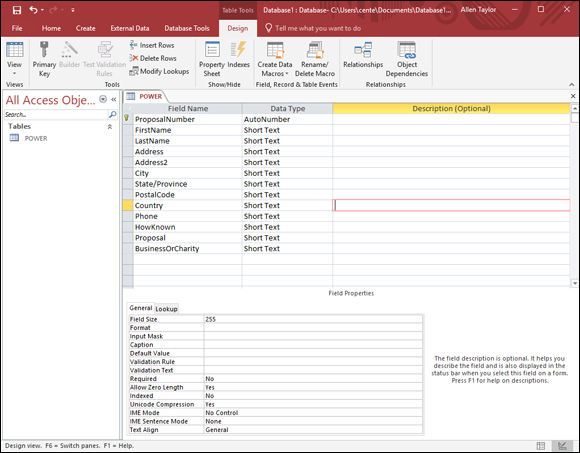Viewport: 580px width, 453px height.
Task: Click the Unicode Compression value Yes
Action: (x=313, y=404)
